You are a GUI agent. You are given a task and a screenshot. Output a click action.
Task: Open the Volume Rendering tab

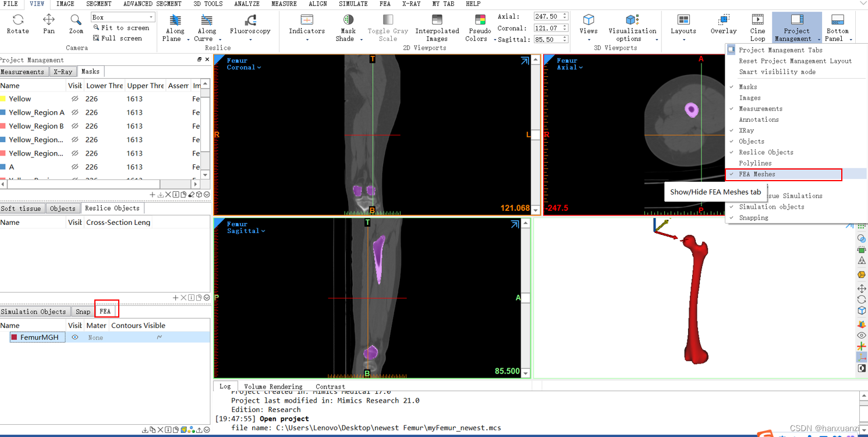pyautogui.click(x=273, y=386)
